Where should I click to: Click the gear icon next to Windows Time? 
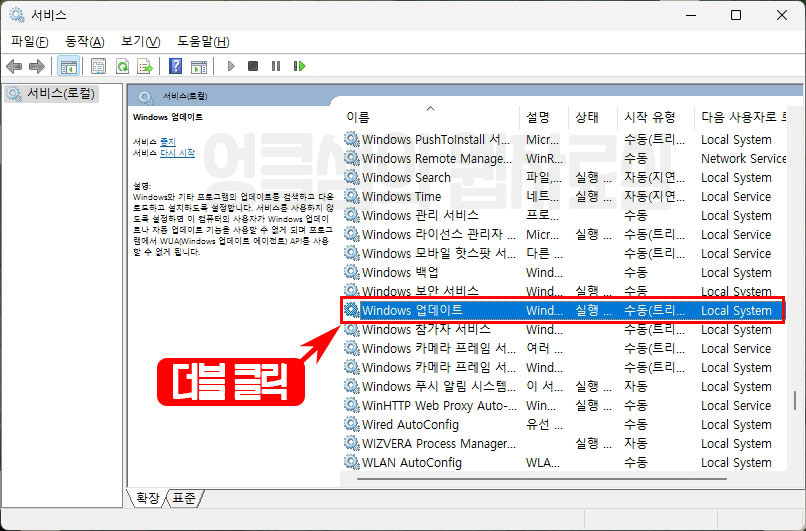pyautogui.click(x=352, y=196)
